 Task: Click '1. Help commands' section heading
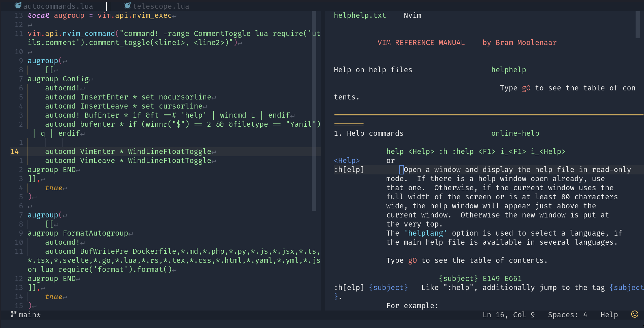(x=368, y=133)
